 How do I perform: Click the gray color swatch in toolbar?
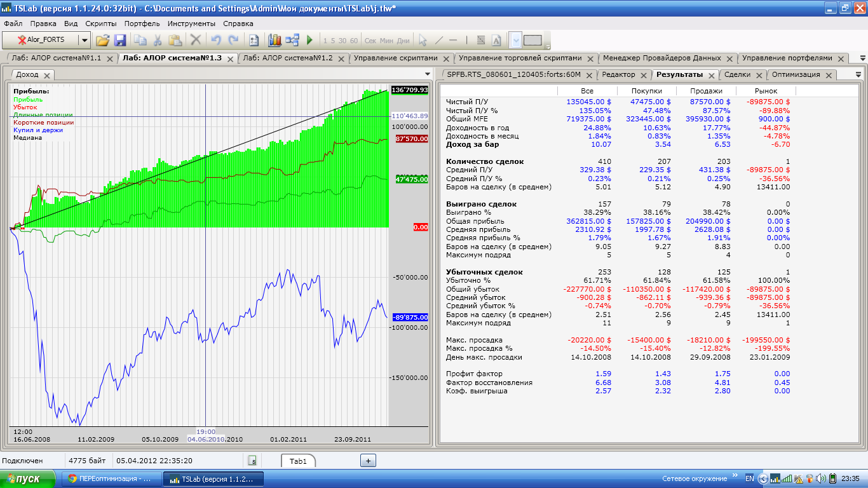pos(532,40)
